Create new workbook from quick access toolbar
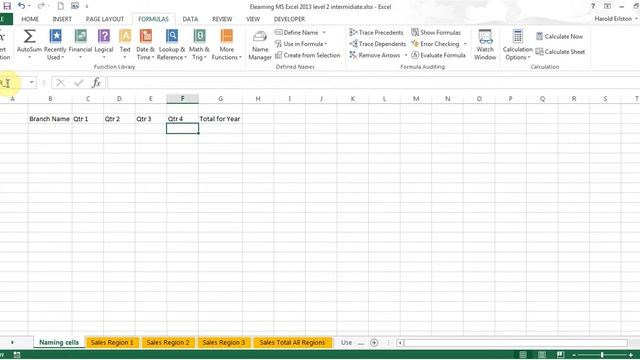 (x=60, y=6)
